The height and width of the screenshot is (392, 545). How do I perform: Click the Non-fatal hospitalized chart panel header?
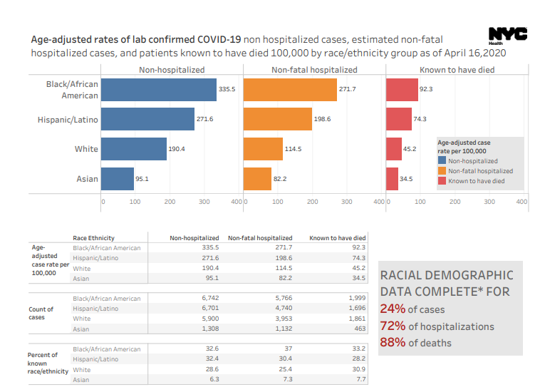[314, 70]
